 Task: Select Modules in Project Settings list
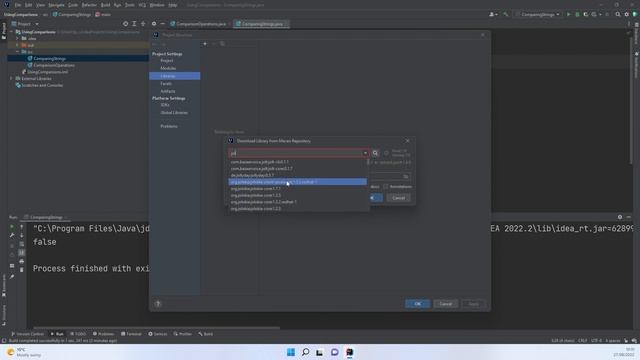point(168,68)
